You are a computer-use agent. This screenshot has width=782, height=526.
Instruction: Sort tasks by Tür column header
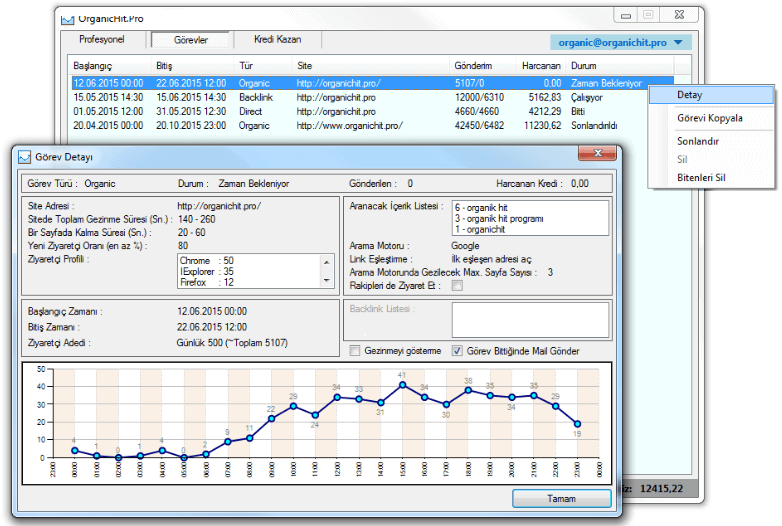pos(263,66)
